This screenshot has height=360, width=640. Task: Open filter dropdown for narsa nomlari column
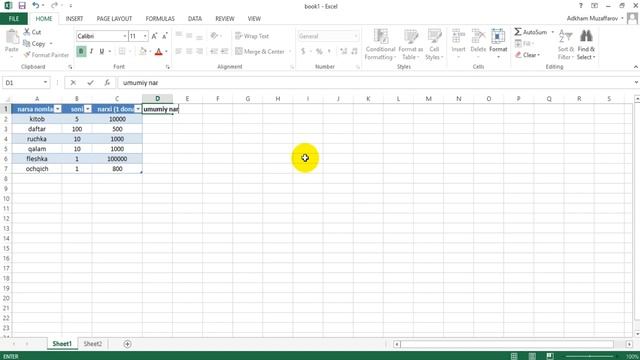58,109
